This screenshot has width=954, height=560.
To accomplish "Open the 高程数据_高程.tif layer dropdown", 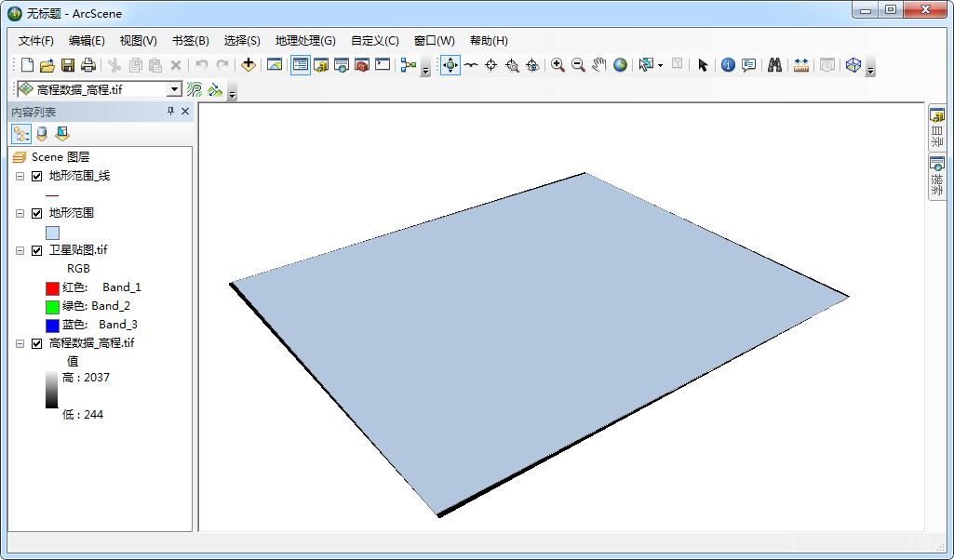I will click(174, 89).
